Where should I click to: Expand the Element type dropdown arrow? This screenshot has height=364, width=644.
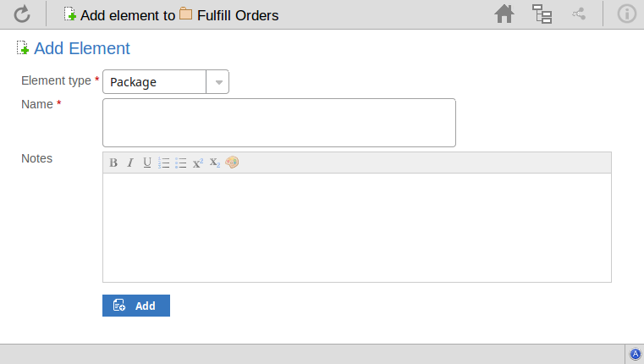[x=218, y=82]
